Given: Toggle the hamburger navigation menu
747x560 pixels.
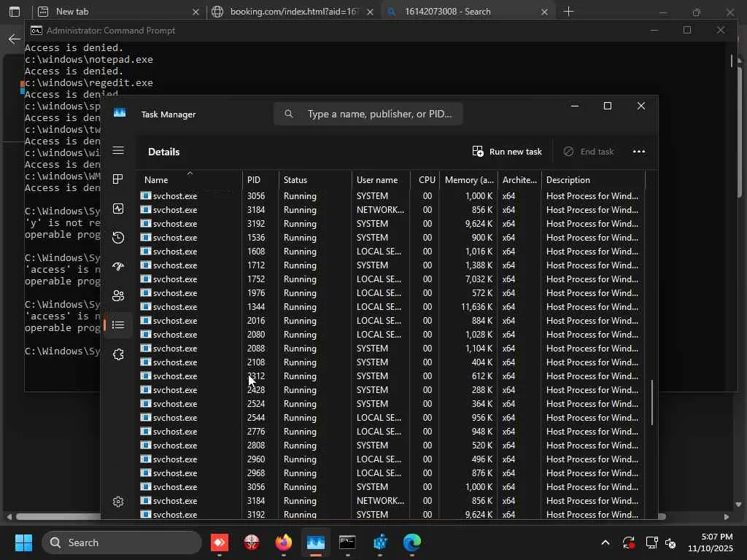Looking at the screenshot, I should tap(118, 151).
